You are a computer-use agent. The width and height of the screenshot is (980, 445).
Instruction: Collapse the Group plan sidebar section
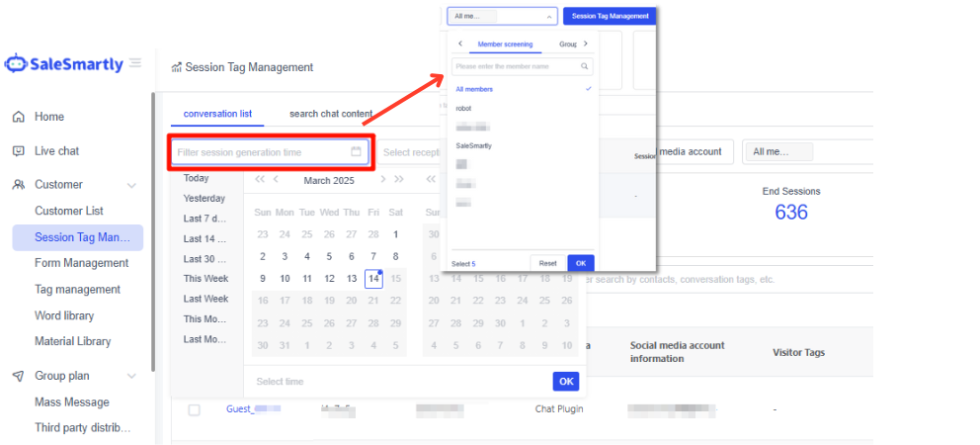tap(131, 377)
